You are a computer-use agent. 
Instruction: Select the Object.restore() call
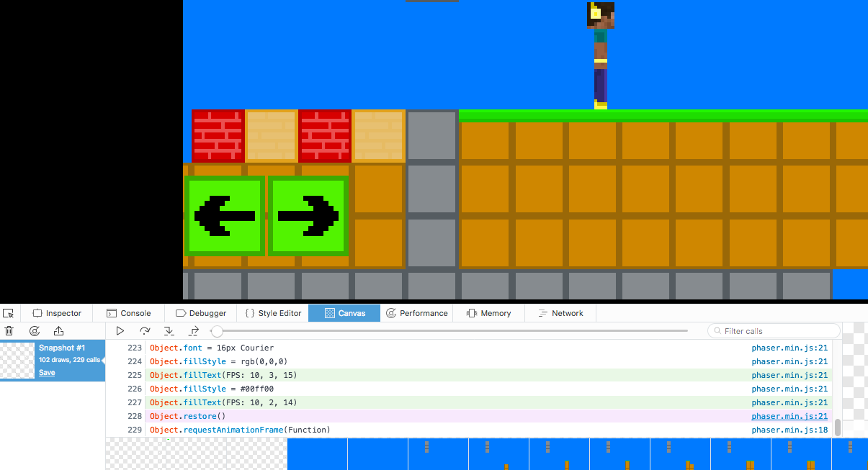(488, 416)
